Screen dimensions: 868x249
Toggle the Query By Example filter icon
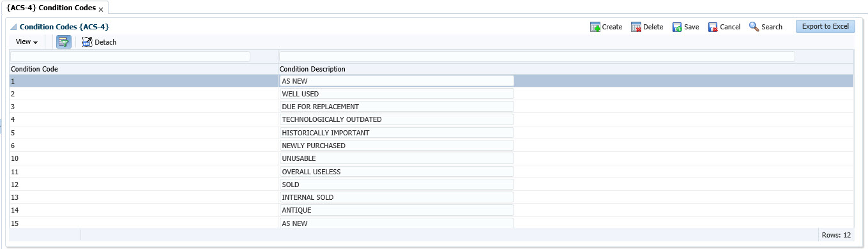click(x=64, y=42)
